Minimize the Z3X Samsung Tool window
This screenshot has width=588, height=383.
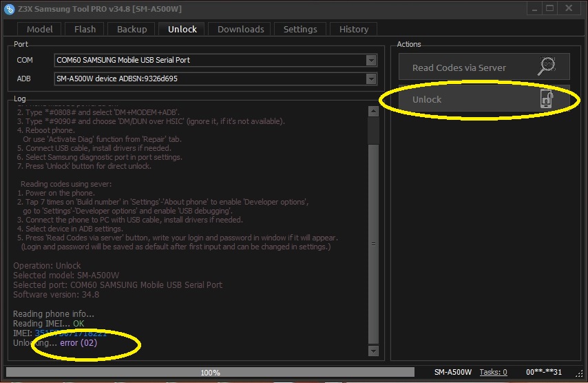coord(535,9)
